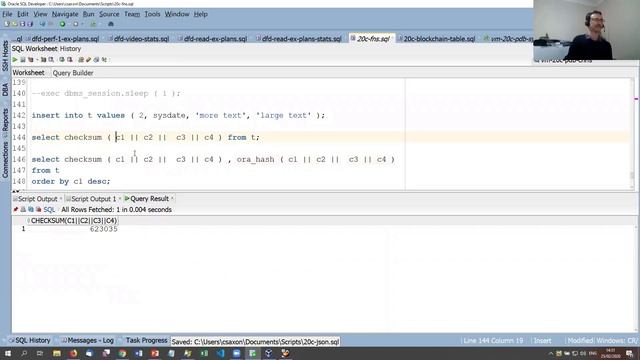Screen dimensions: 640x360
Task: Click the Save icon in main toolbar
Action: pyautogui.click(x=22, y=24)
